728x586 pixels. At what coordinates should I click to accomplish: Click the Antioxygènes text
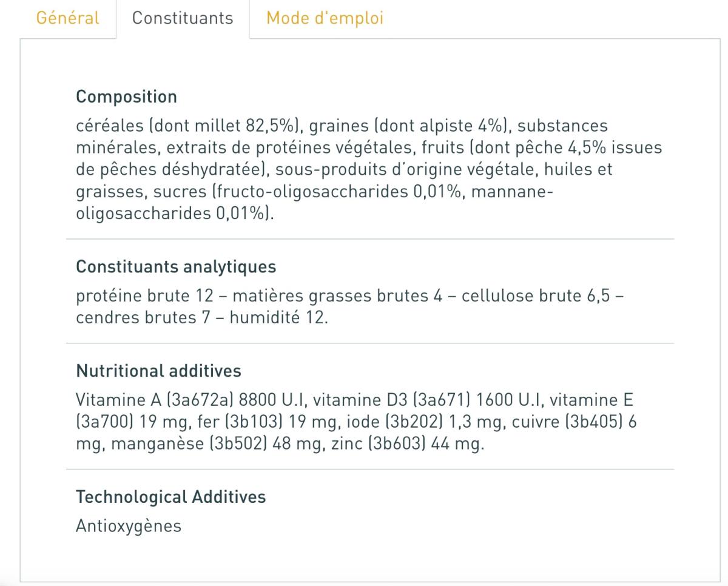[x=129, y=526]
